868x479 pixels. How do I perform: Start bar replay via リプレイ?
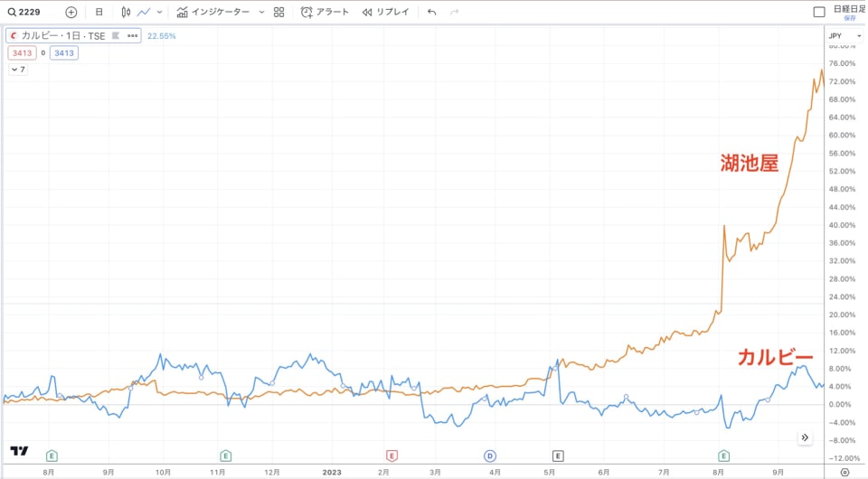(x=386, y=12)
